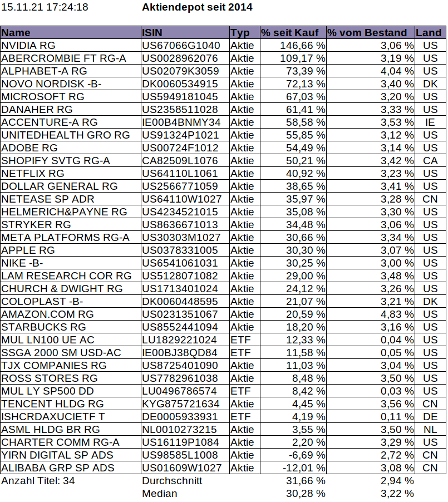Select the 67,03 % Microsoft gain cell

(x=293, y=96)
